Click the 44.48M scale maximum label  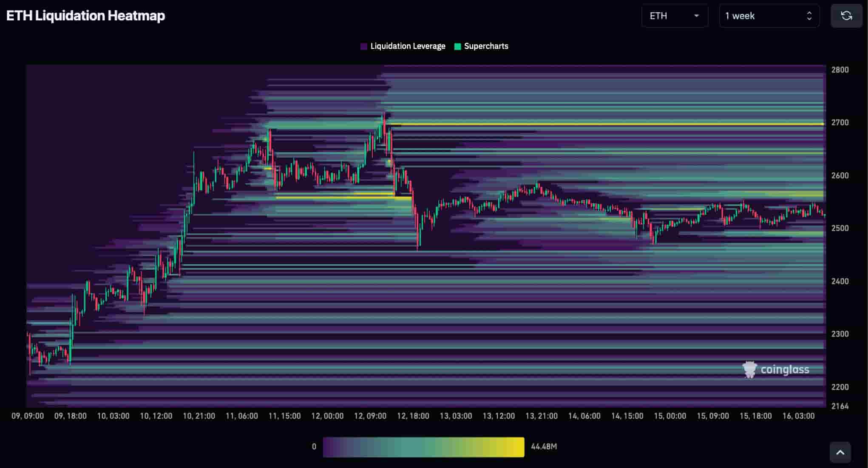[544, 447]
